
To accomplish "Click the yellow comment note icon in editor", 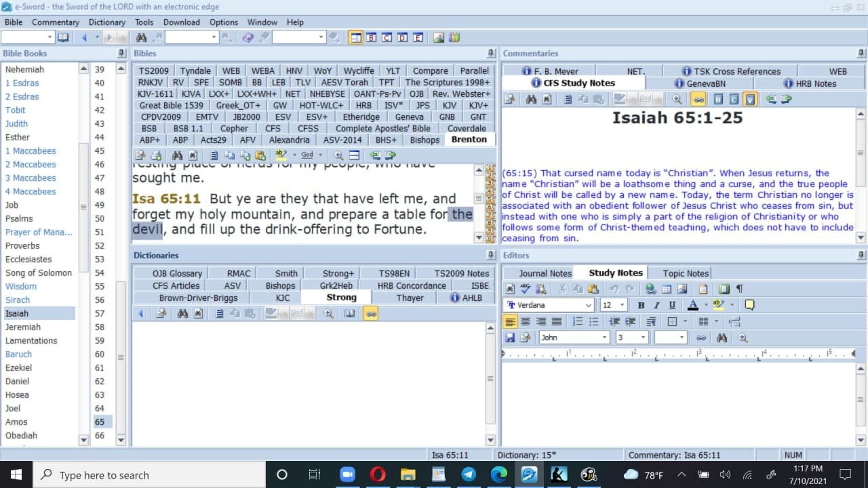I will click(x=750, y=305).
